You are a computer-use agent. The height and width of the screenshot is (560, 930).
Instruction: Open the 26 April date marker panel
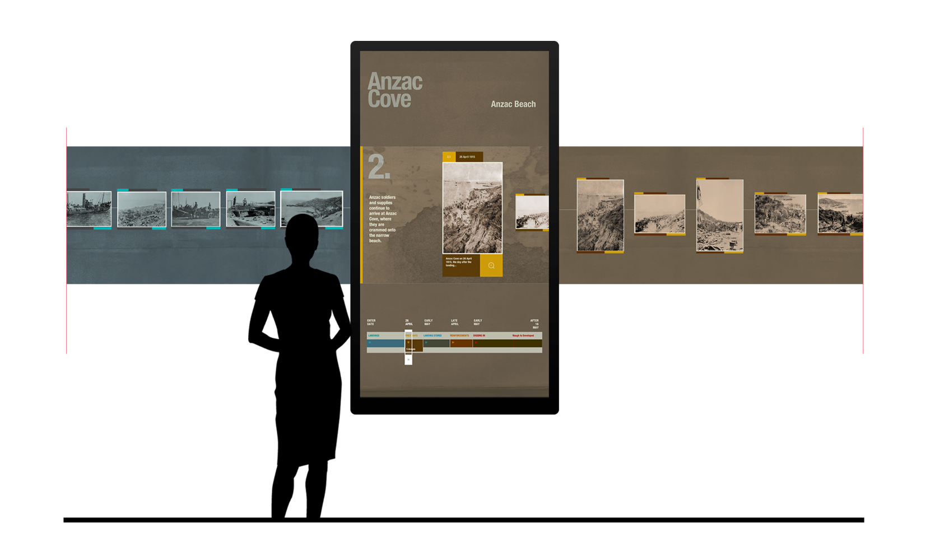pos(409,322)
